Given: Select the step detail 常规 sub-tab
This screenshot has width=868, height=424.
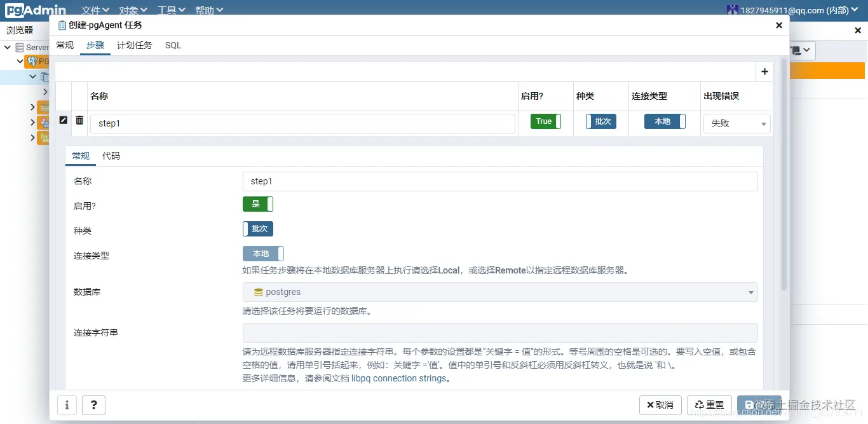Looking at the screenshot, I should 81,156.
